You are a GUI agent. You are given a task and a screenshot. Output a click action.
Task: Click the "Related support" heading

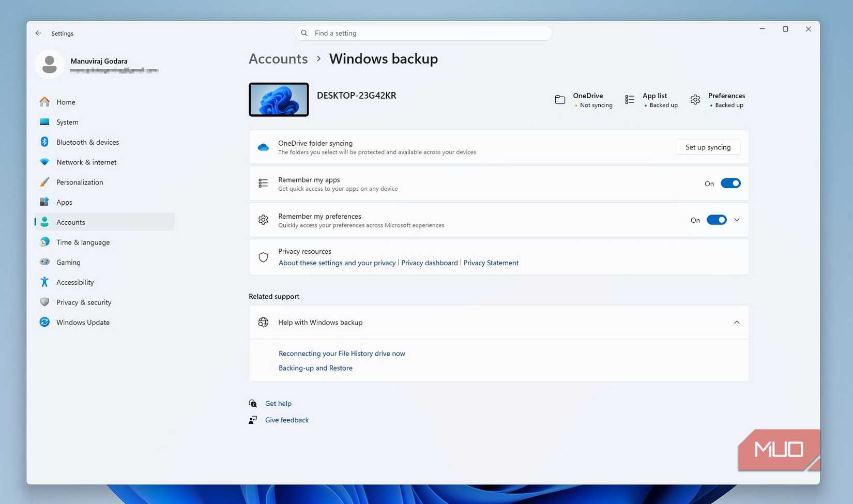(x=274, y=296)
